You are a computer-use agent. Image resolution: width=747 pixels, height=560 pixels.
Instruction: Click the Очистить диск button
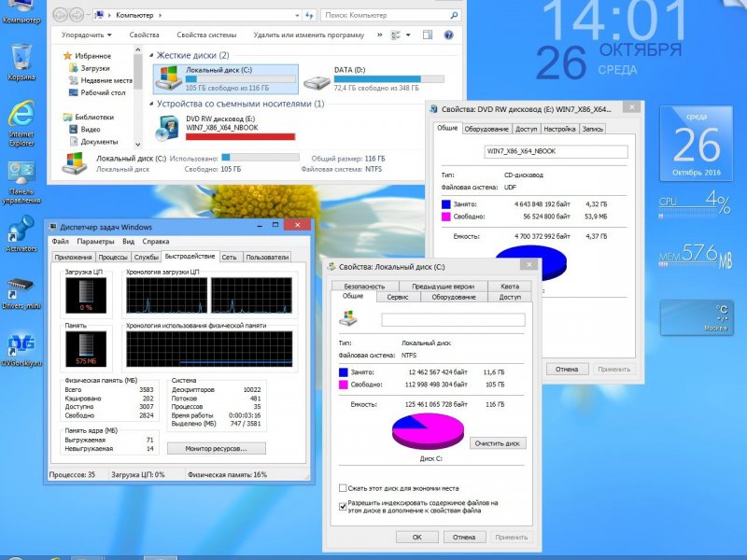click(498, 443)
